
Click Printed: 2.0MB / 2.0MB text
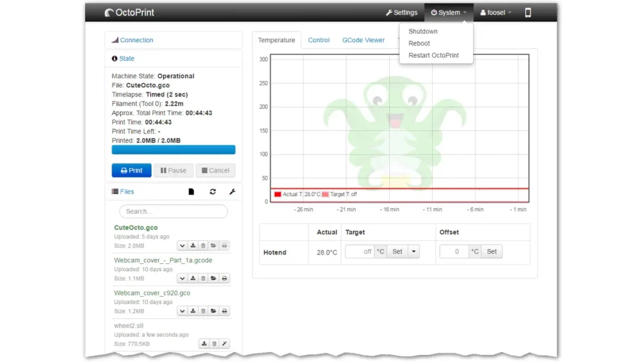click(x=146, y=140)
